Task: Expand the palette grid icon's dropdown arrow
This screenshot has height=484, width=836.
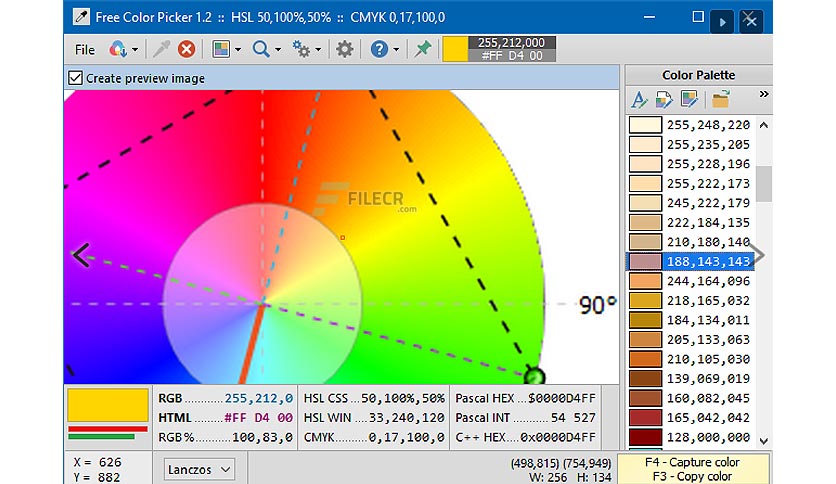Action: (x=238, y=50)
